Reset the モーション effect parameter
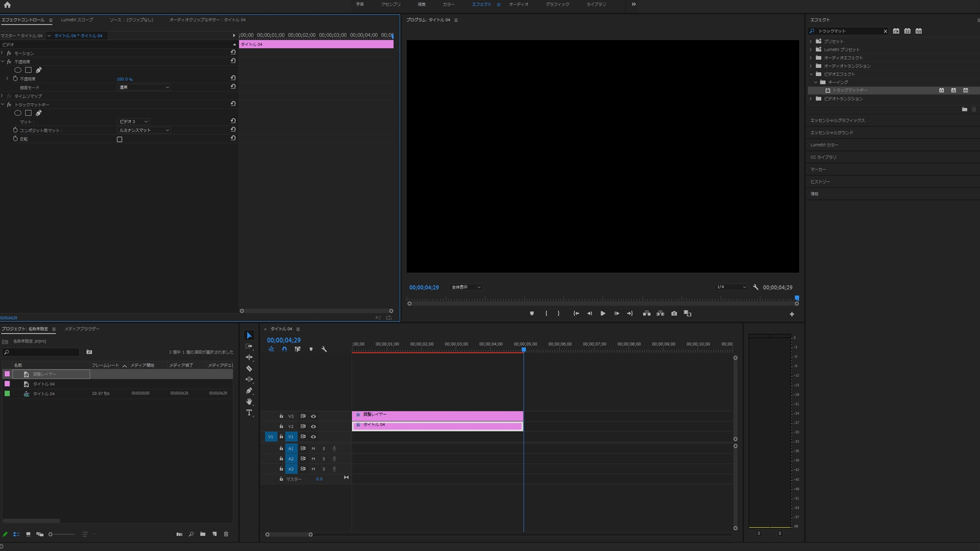Viewport: 980px width, 551px height. pos(233,53)
